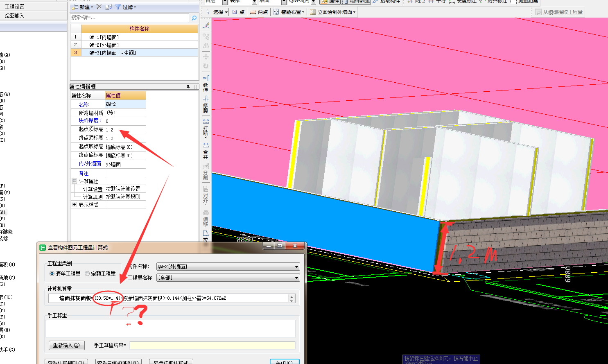Click the 修剪 (trim) tool
This screenshot has height=364, width=608.
206,104
